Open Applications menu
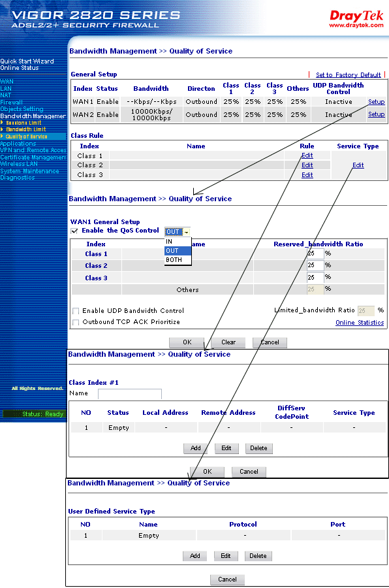The image size is (389, 588). tap(18, 144)
